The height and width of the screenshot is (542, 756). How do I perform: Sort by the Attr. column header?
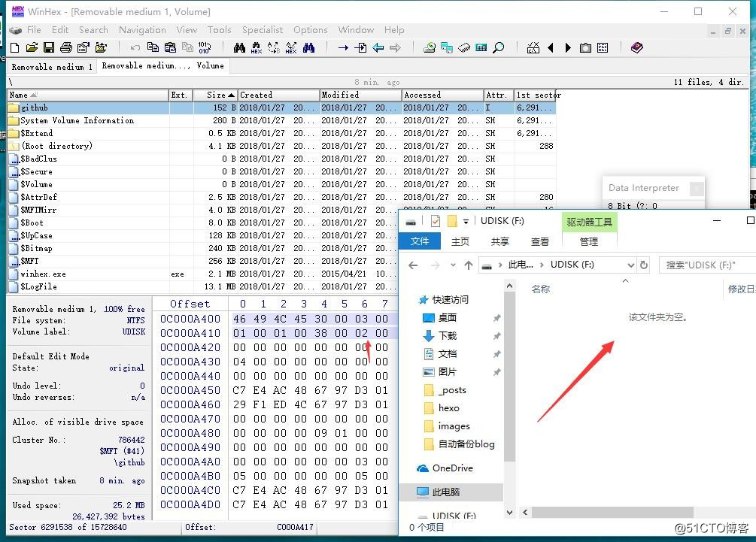point(499,95)
